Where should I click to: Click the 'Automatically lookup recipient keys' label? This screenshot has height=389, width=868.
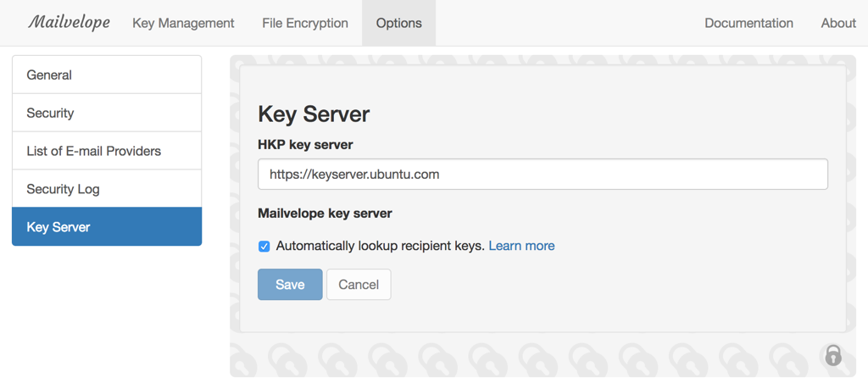[380, 246]
